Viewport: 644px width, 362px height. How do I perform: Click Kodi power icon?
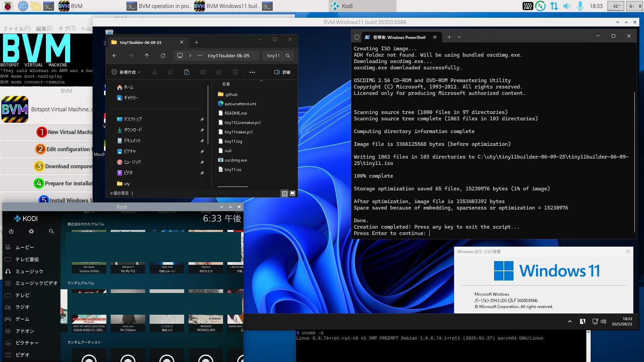coord(11,231)
